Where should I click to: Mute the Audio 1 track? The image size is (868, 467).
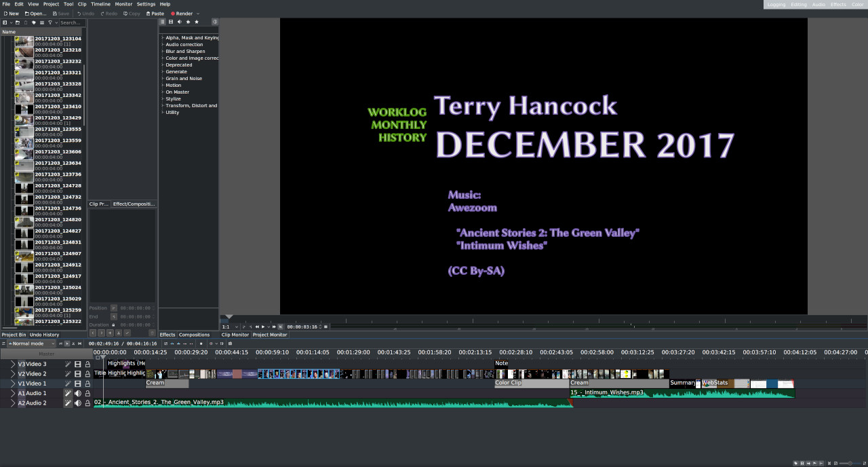pos(77,394)
